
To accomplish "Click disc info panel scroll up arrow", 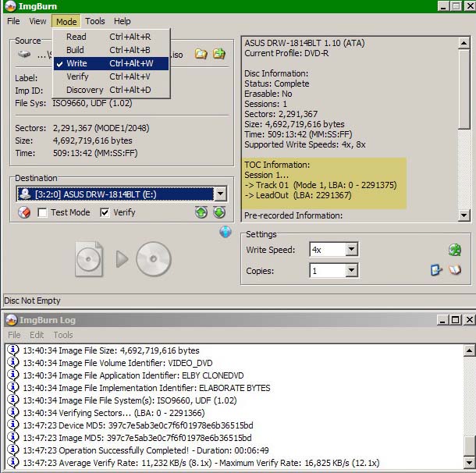I will click(464, 43).
